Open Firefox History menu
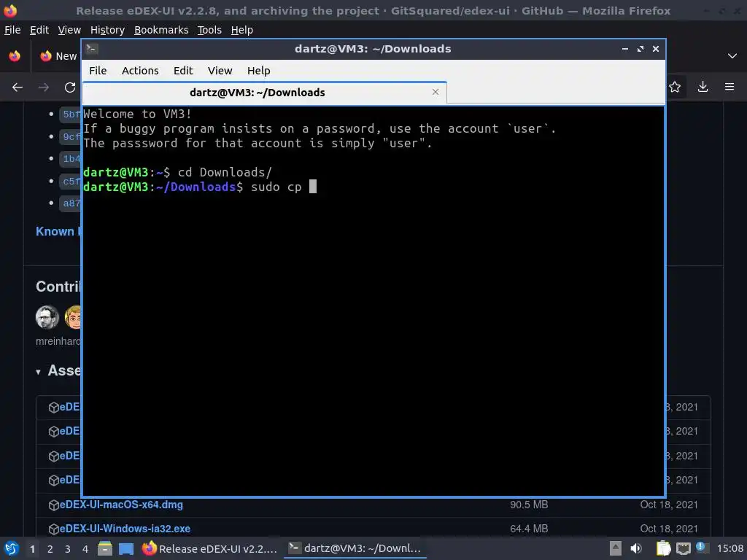747x560 pixels. 107,30
